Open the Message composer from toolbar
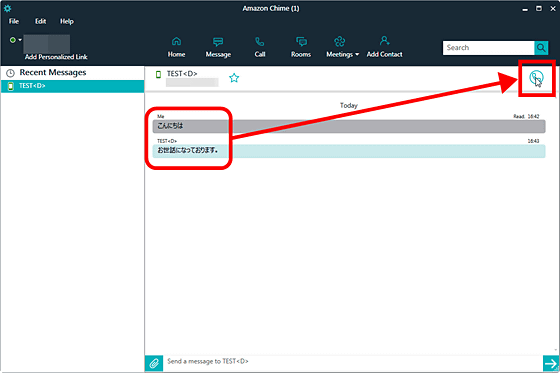Screen dimensions: 560x373 coord(218,47)
